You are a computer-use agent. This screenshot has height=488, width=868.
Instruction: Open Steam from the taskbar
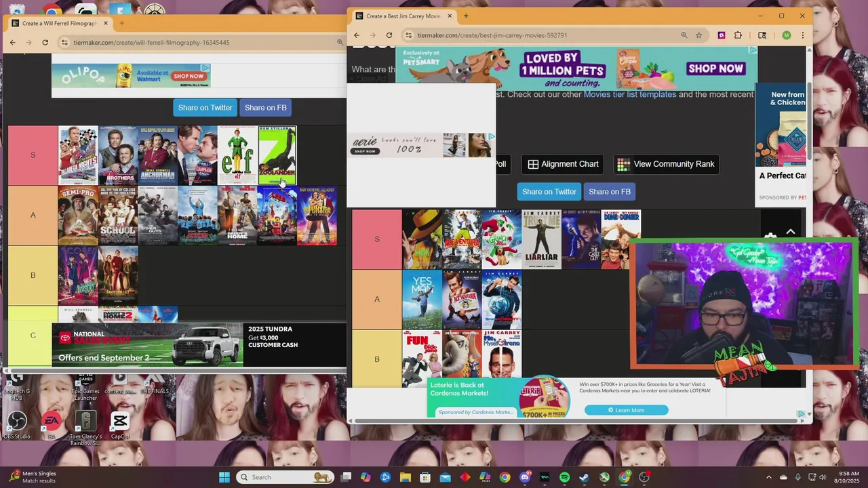[x=585, y=477]
